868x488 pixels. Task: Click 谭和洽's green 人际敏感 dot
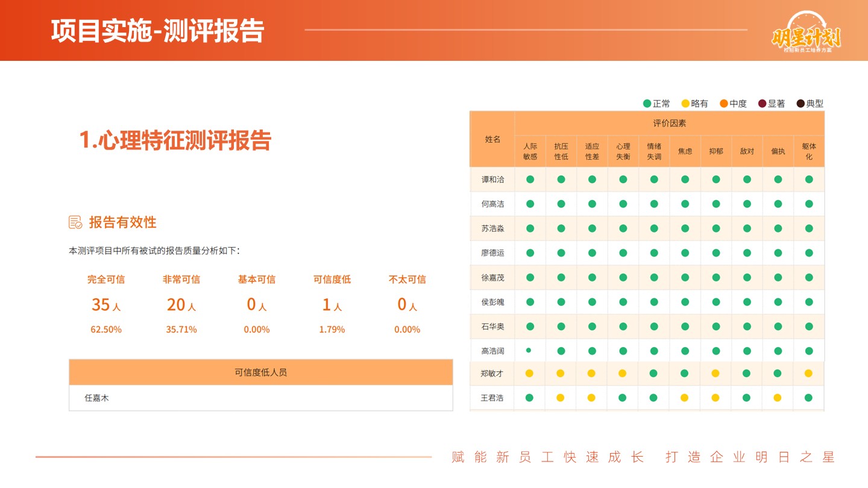(x=530, y=179)
